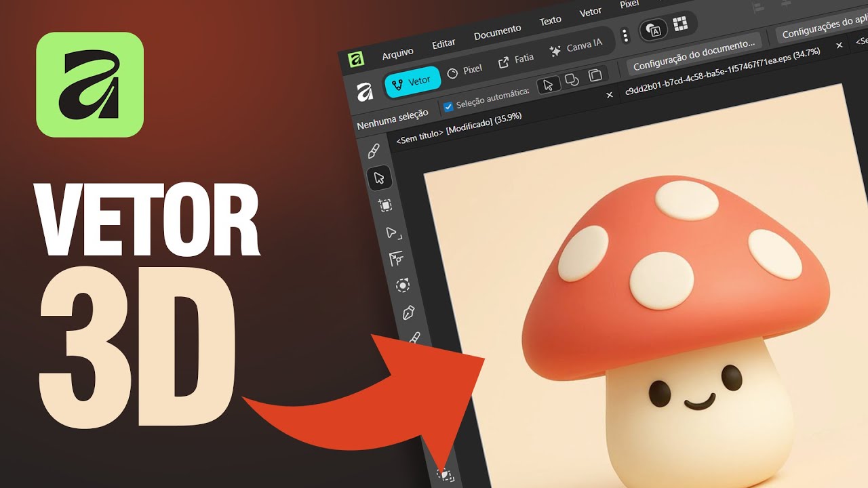Screen dimensions: 868x488
Task: Click Configuração do documento button
Action: pos(694,54)
